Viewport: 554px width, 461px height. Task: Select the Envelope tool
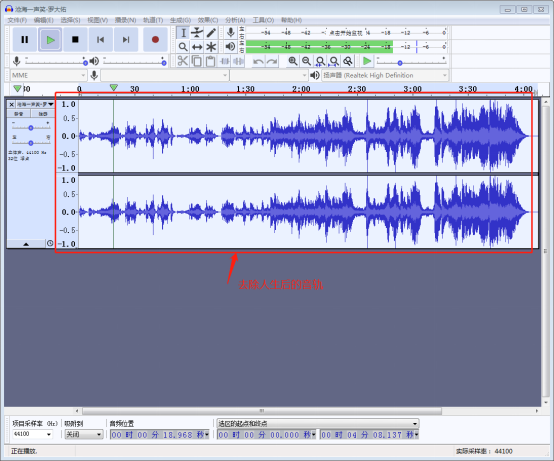(x=197, y=33)
